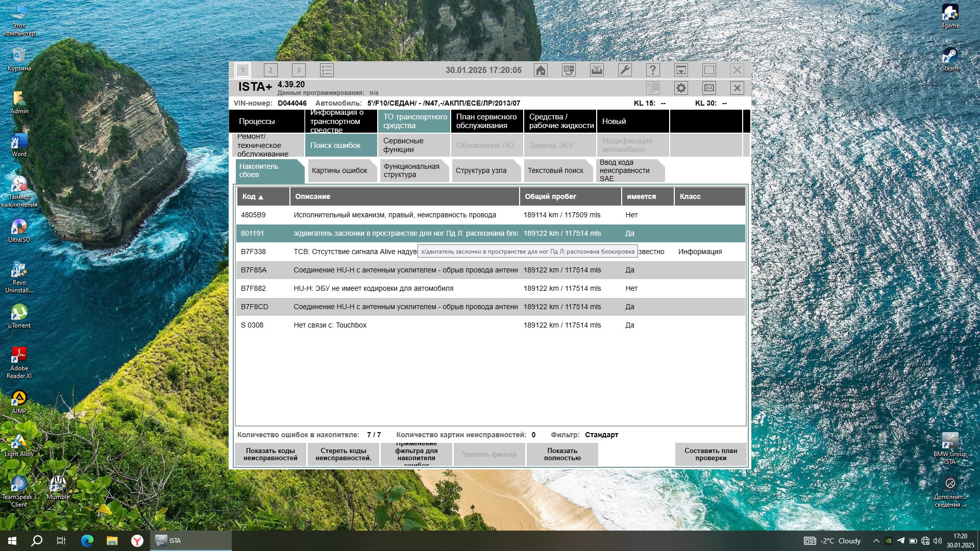Select BMW Group ISTA desktop shortcut
The image size is (980, 551).
[950, 448]
